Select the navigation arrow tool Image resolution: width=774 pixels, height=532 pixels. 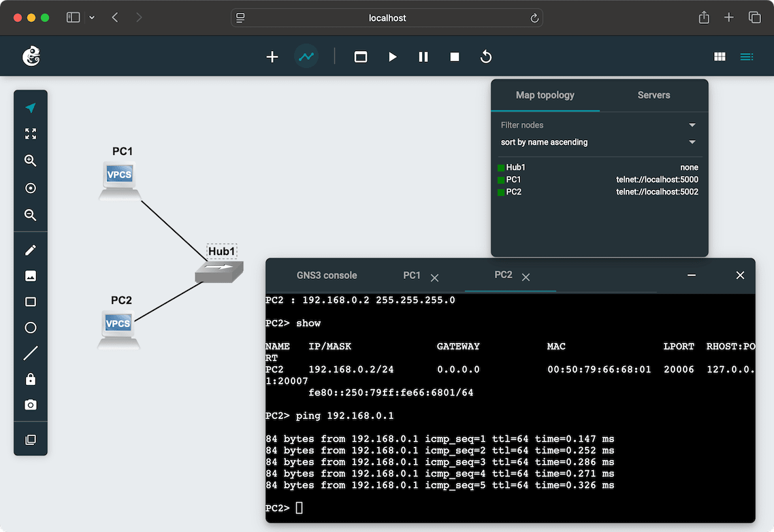pyautogui.click(x=31, y=107)
